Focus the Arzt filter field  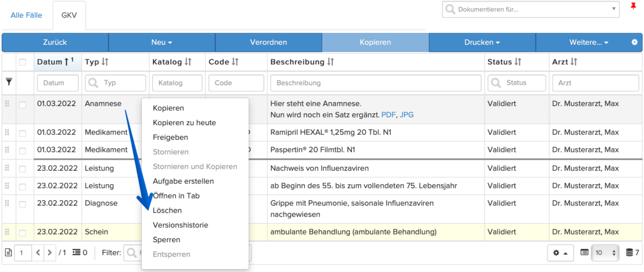pos(596,83)
